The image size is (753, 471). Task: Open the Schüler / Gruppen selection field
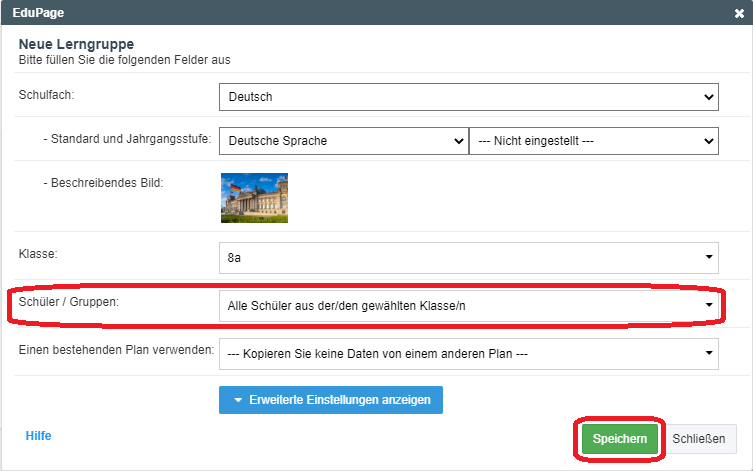(x=469, y=306)
